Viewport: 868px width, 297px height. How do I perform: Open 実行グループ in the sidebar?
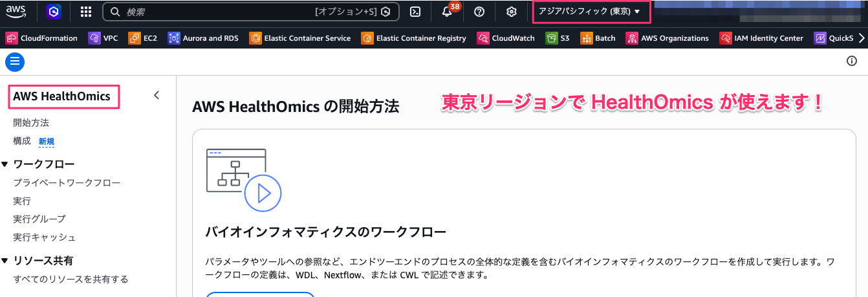pos(39,219)
